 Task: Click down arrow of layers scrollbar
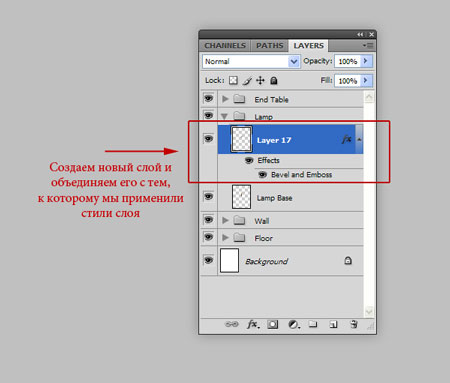coord(369,312)
